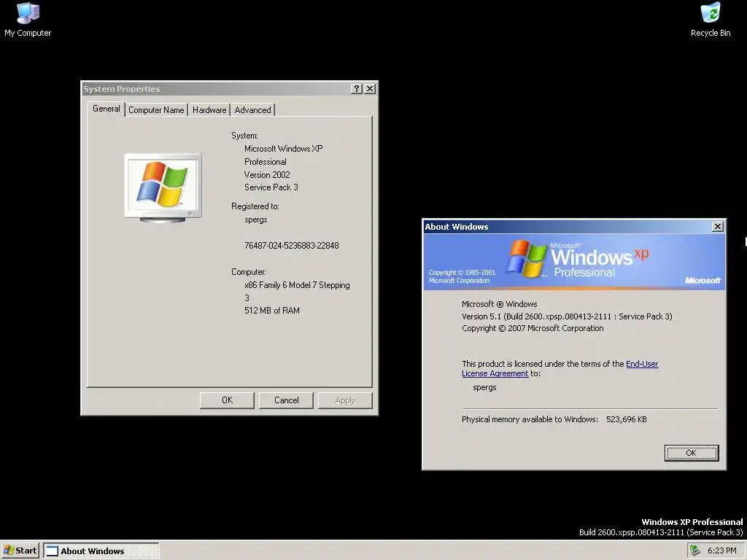Viewport: 747px width, 560px height.
Task: Click OK in About Windows dialog
Action: [x=692, y=453]
